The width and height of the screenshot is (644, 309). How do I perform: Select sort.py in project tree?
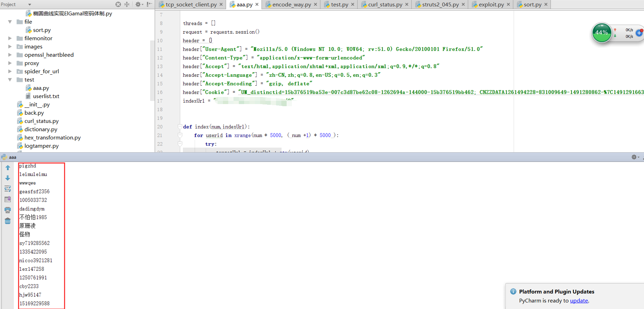point(42,30)
